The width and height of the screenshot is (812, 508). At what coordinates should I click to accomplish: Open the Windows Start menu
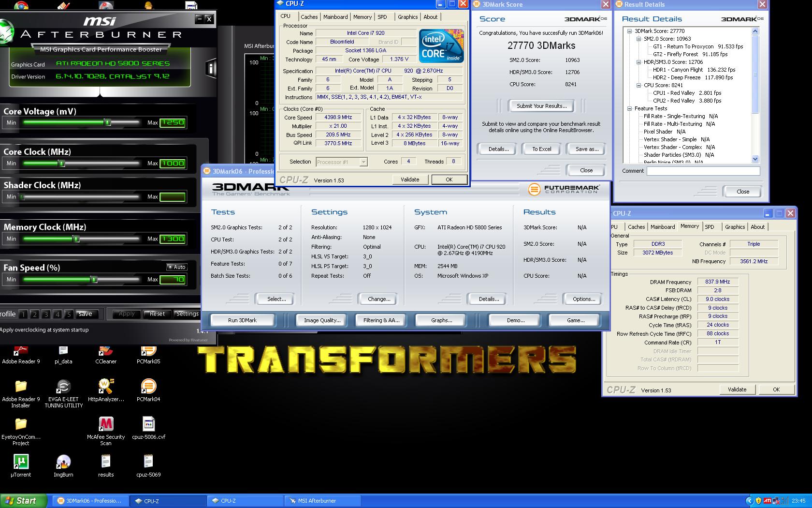click(24, 501)
